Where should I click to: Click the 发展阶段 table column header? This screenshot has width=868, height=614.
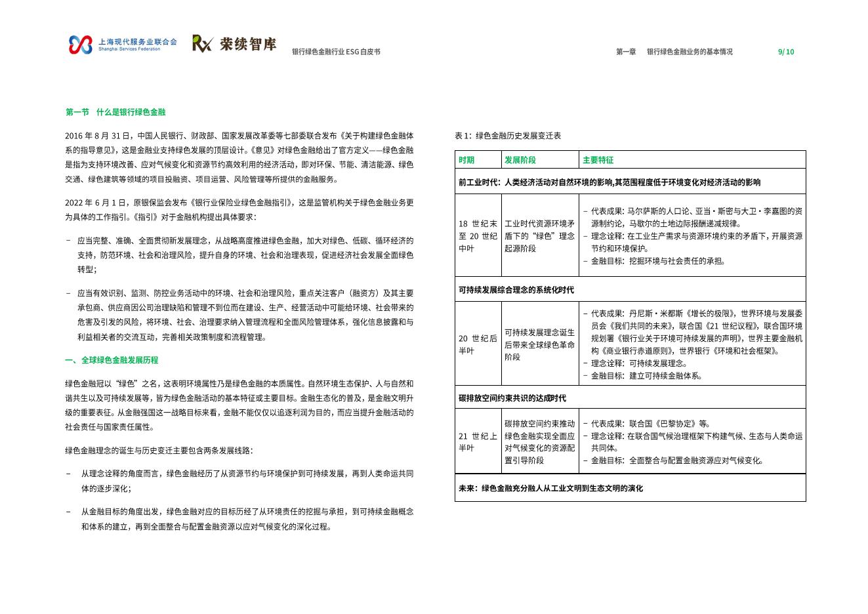tap(520, 160)
